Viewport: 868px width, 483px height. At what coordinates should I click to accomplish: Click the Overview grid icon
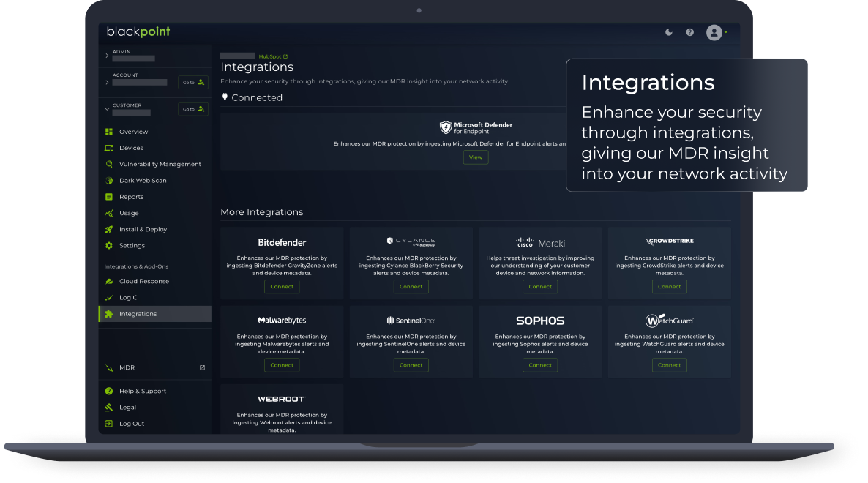109,132
